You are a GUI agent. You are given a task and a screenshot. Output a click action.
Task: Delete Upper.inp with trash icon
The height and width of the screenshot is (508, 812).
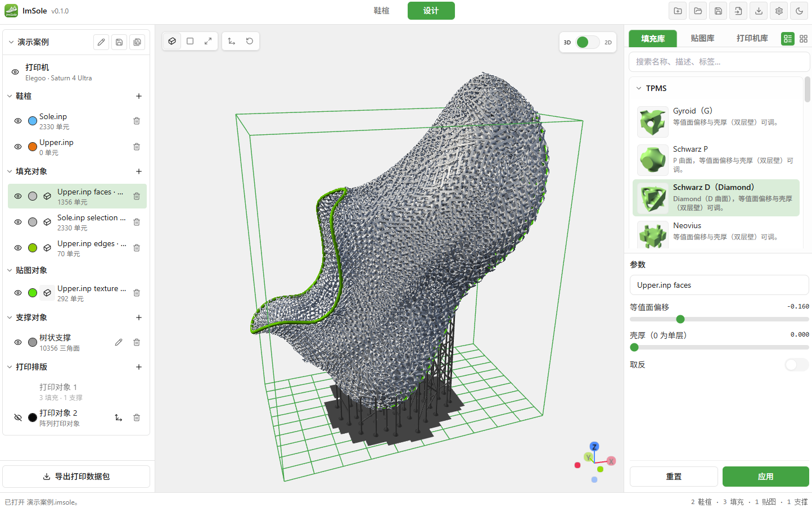(x=137, y=147)
